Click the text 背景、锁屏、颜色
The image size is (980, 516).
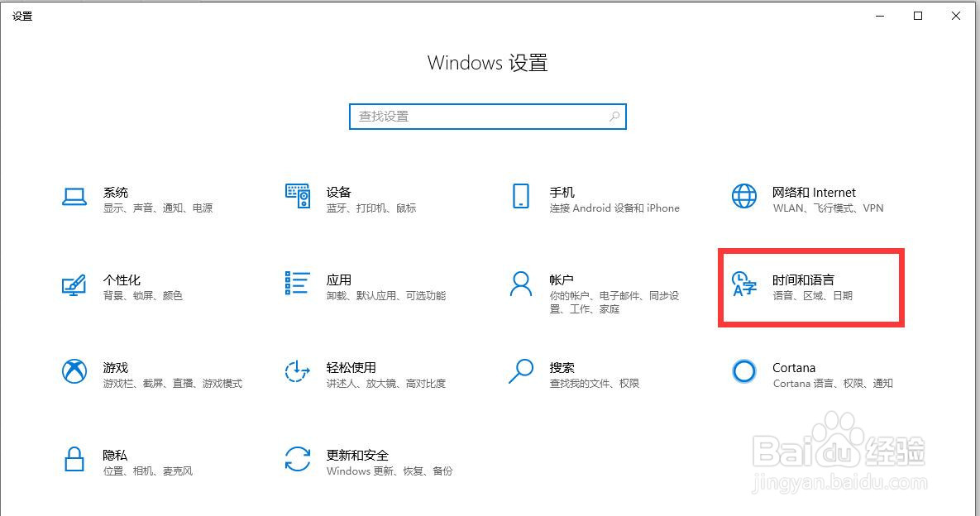point(143,295)
